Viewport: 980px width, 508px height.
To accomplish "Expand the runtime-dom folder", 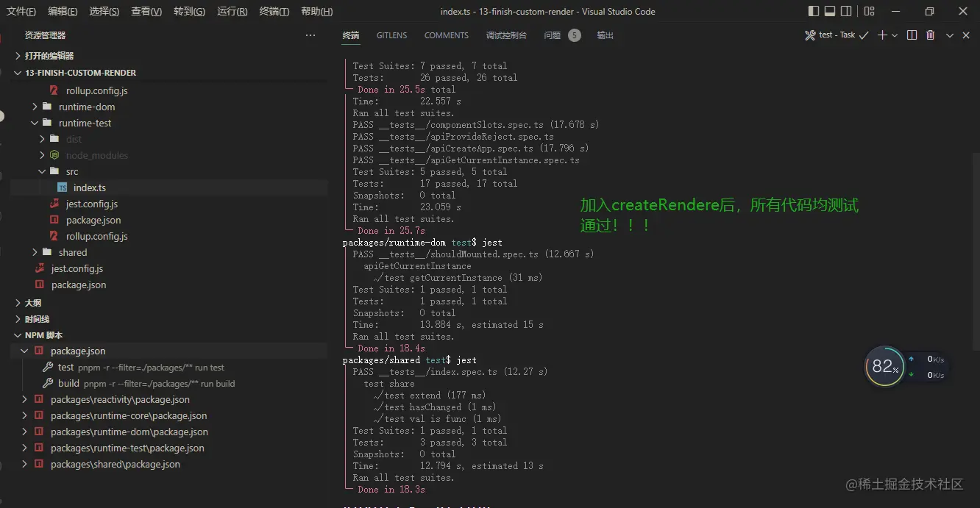I will pos(169,107).
